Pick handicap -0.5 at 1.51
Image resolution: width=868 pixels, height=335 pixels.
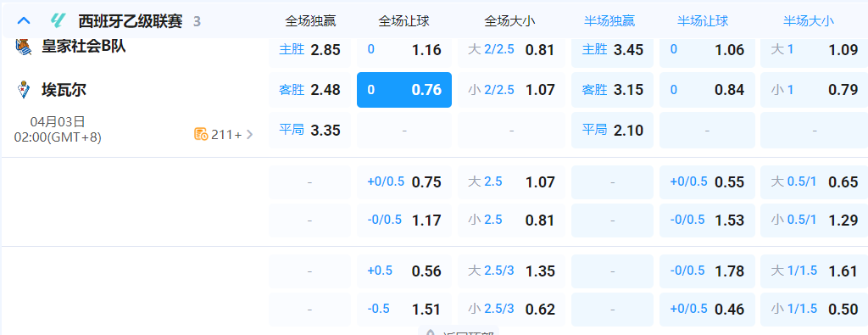[404, 309]
